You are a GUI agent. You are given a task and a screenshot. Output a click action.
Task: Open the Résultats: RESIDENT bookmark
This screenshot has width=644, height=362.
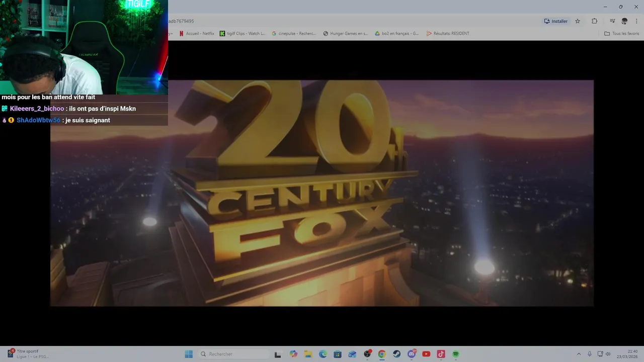pyautogui.click(x=448, y=34)
